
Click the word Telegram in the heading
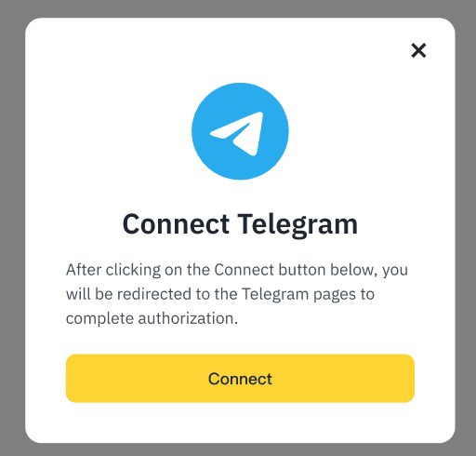tap(297, 225)
